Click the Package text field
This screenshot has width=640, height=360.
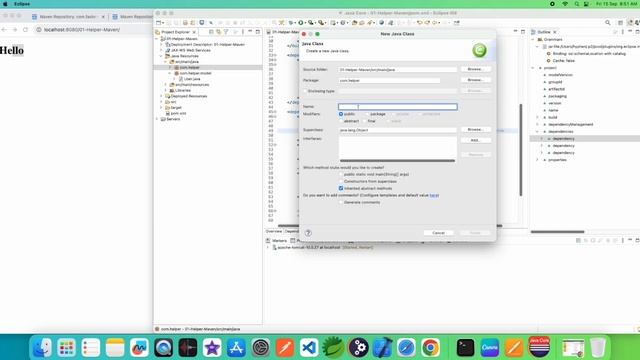389,80
